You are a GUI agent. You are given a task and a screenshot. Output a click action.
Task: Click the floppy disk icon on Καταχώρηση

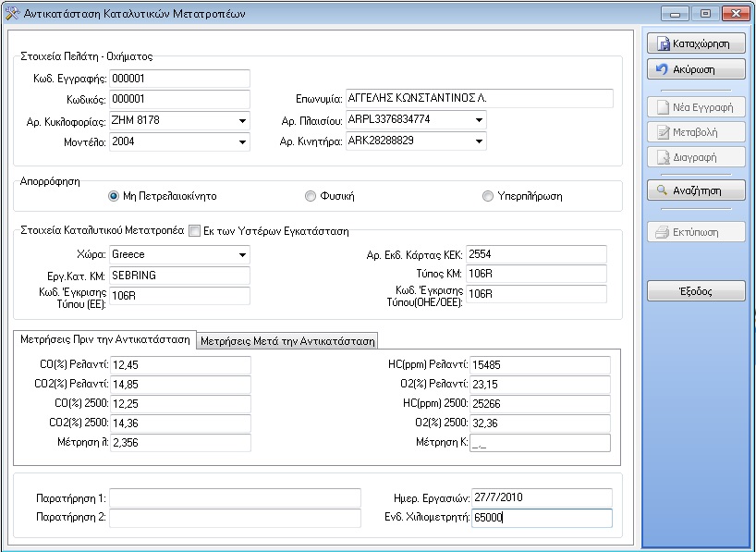664,43
